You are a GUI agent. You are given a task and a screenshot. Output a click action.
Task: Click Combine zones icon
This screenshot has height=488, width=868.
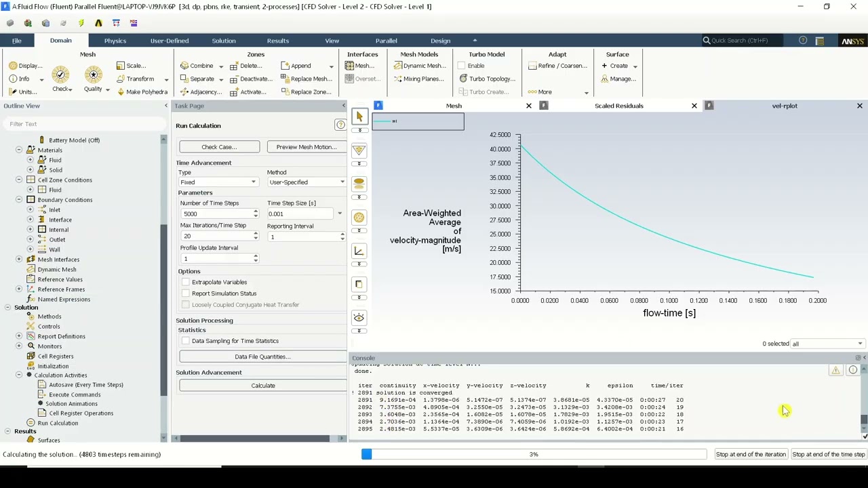tap(184, 66)
